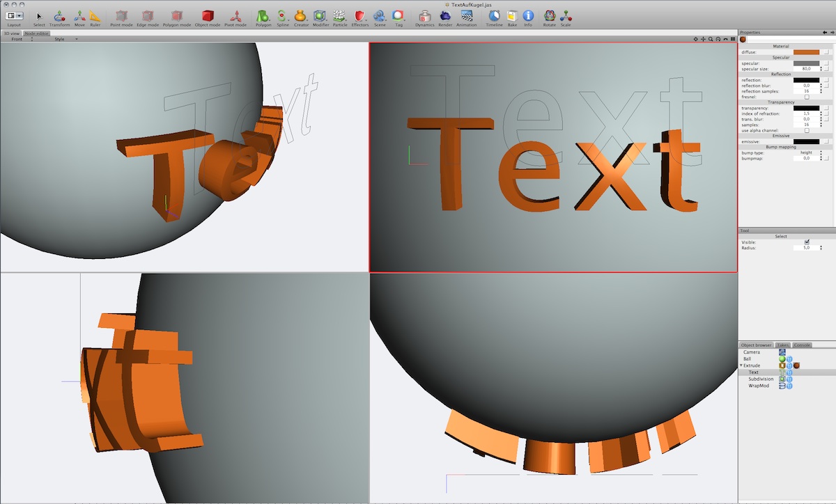Switch to the Node editor tab
Image resolution: width=836 pixels, height=504 pixels.
[x=36, y=33]
